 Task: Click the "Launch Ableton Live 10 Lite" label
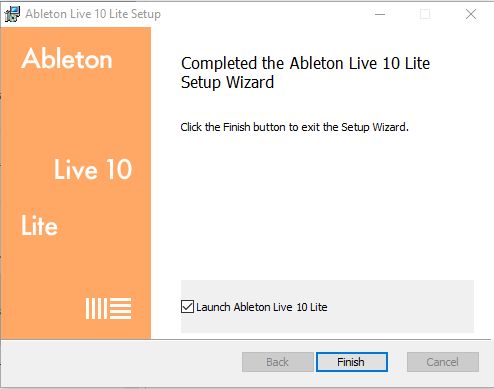click(262, 307)
